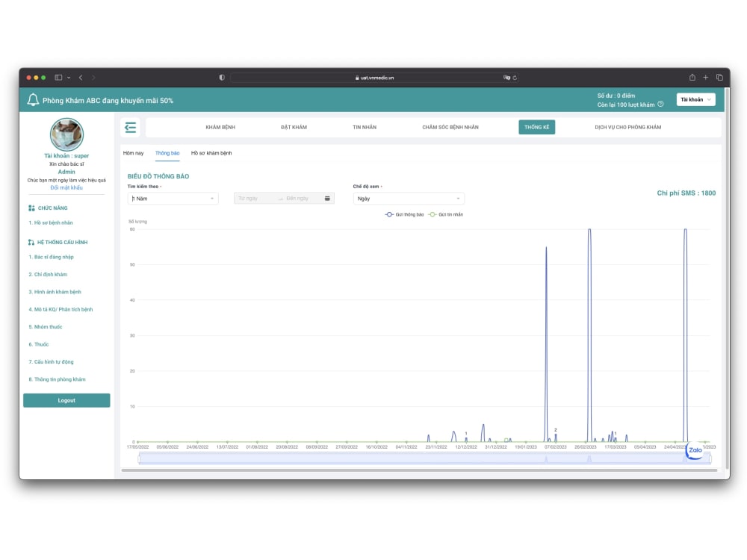The width and height of the screenshot is (747, 560).
Task: Click the Đổi mật khẩu link
Action: 66,187
